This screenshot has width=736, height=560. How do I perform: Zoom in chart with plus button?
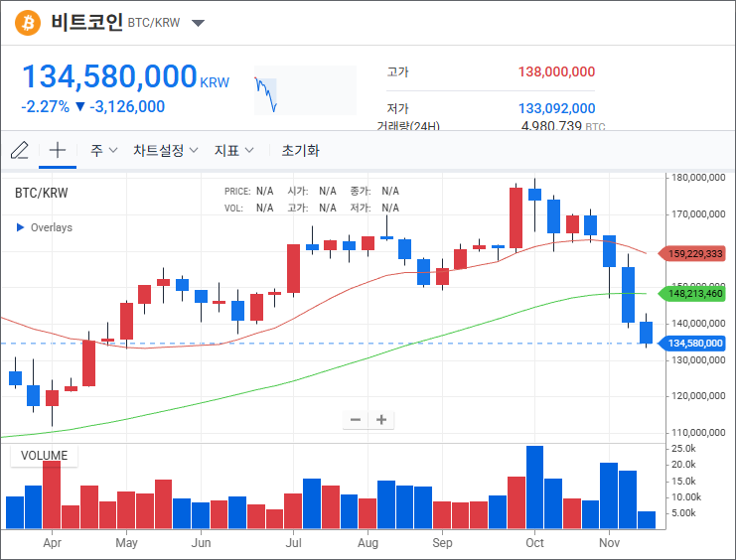(381, 419)
